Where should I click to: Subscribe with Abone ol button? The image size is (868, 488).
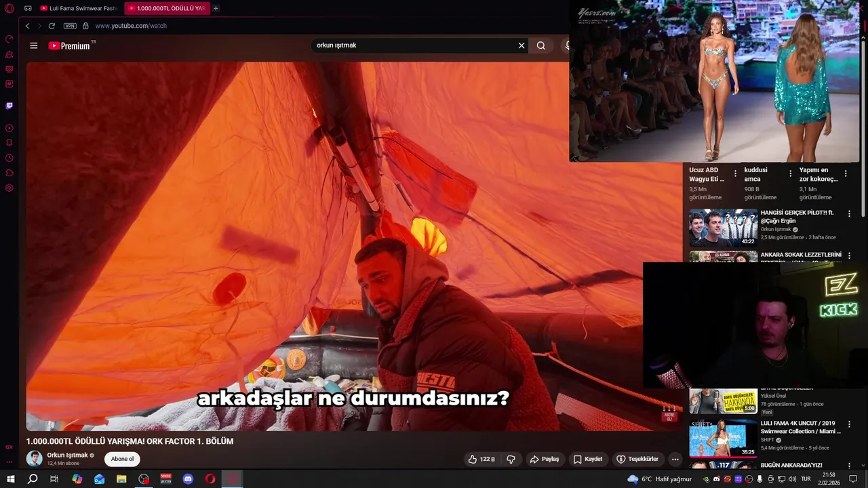(122, 459)
